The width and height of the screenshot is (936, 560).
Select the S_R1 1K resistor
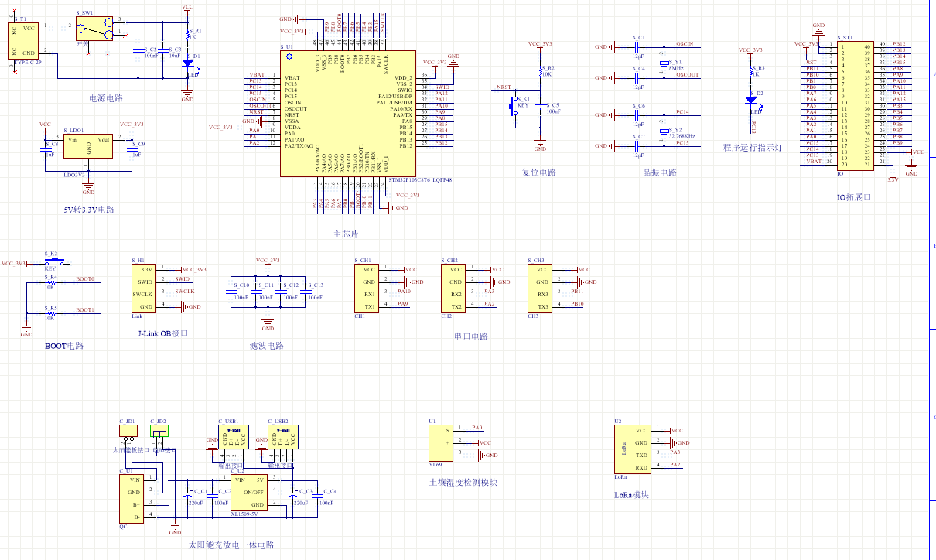coord(188,34)
